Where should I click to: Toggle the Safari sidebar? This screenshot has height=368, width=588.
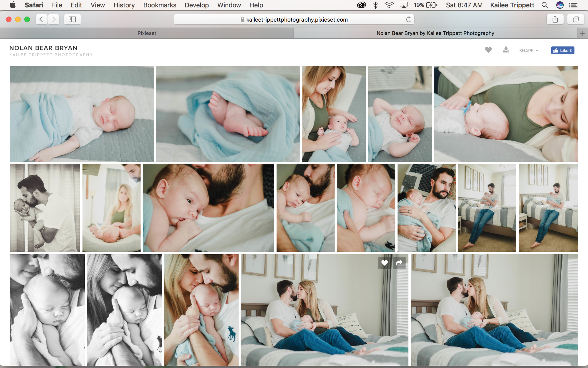tap(72, 20)
